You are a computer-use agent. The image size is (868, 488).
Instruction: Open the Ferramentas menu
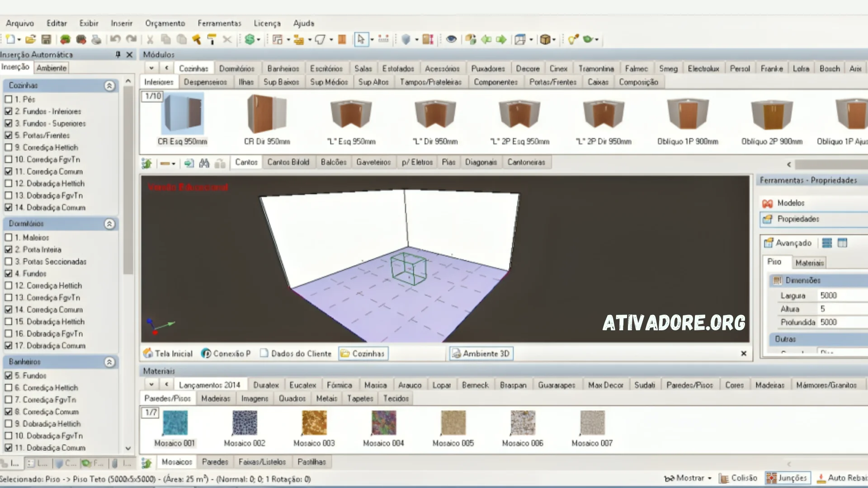tap(219, 23)
